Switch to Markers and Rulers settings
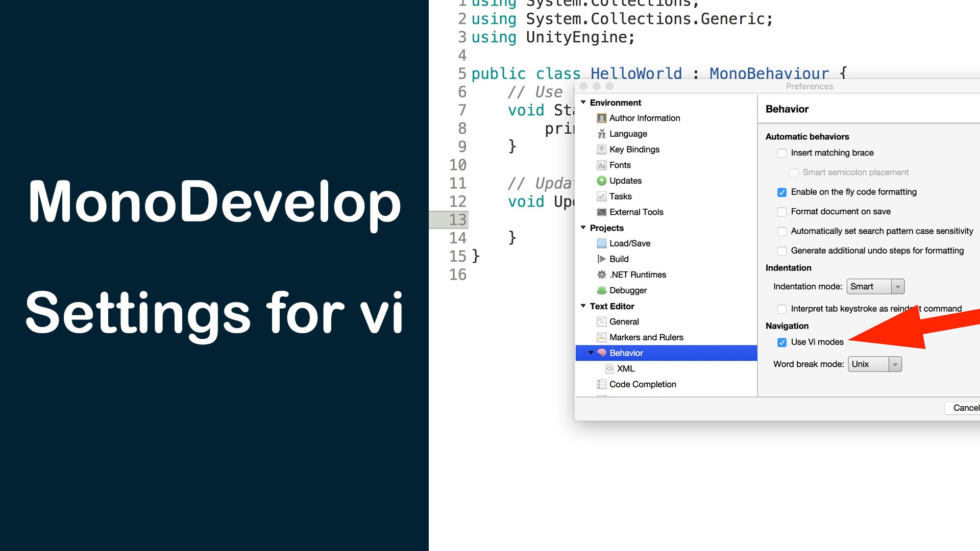Image resolution: width=980 pixels, height=551 pixels. coord(646,337)
